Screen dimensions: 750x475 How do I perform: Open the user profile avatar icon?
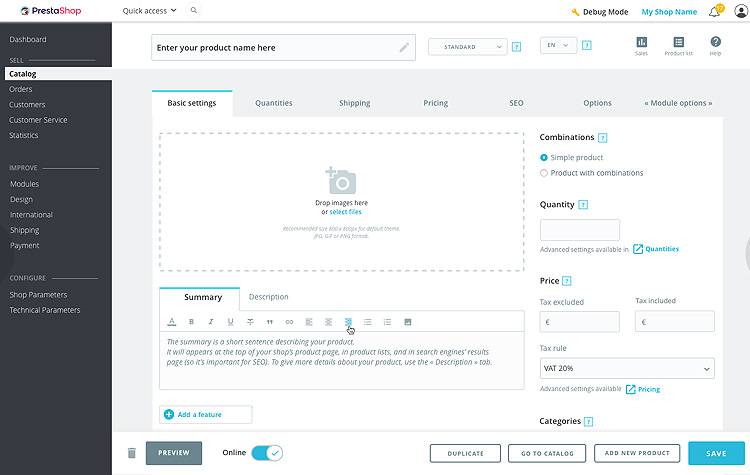pyautogui.click(x=741, y=11)
